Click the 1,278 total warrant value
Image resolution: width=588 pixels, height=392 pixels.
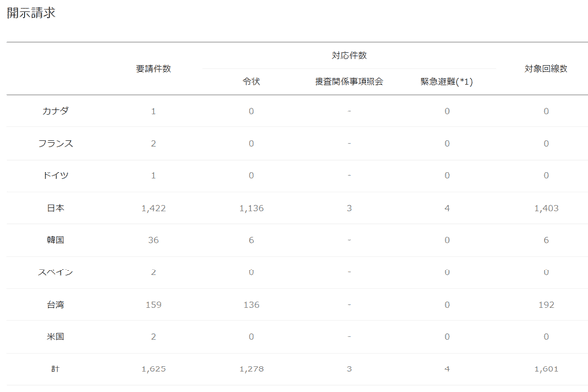251,369
